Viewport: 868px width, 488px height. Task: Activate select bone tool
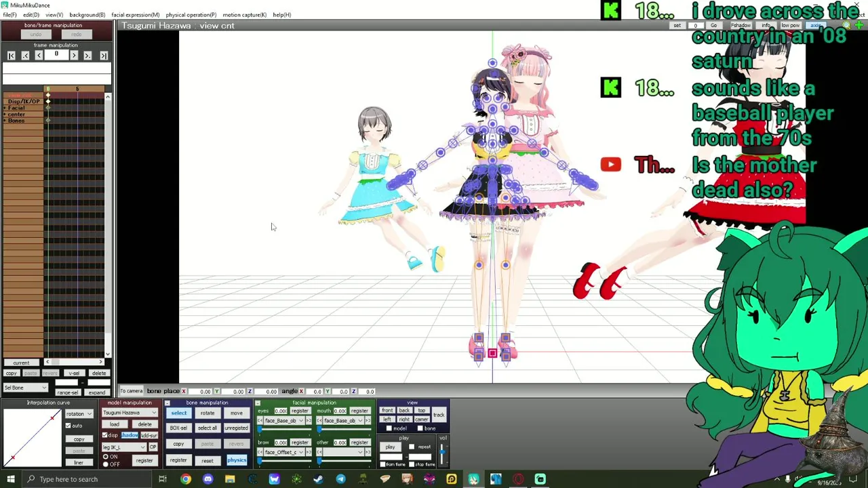178,413
